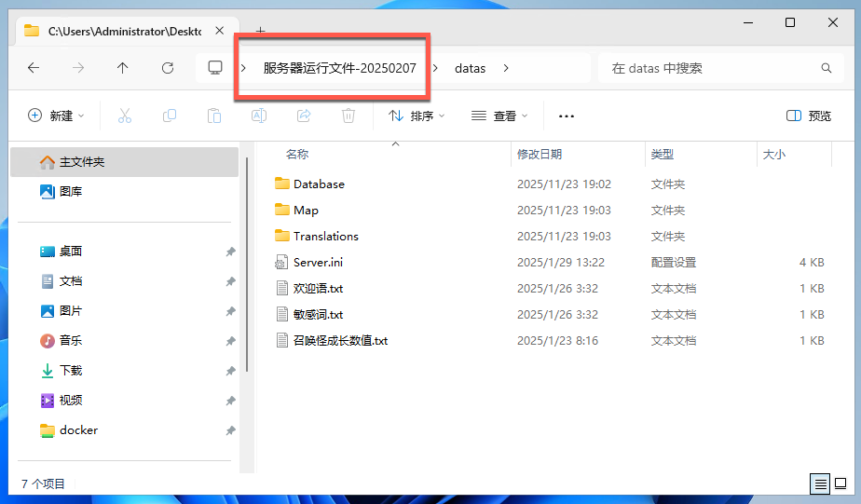
Task: Click the datas breadcrumb segment
Action: (x=470, y=68)
